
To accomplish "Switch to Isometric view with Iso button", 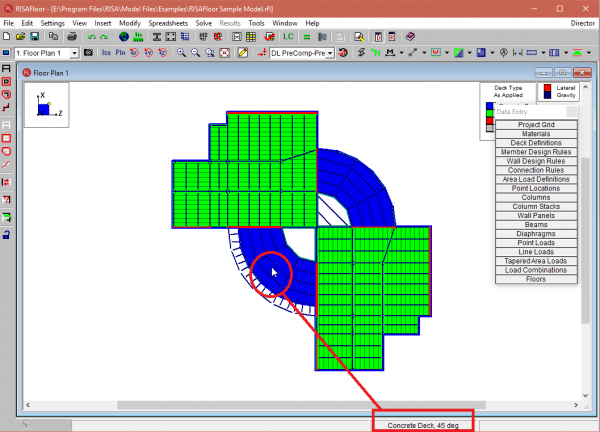I will 105,52.
